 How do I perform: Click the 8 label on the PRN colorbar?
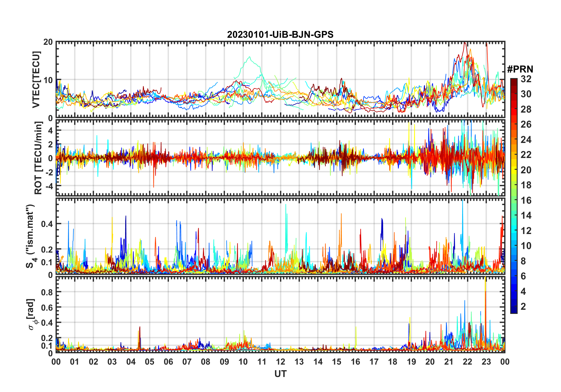point(523,261)
